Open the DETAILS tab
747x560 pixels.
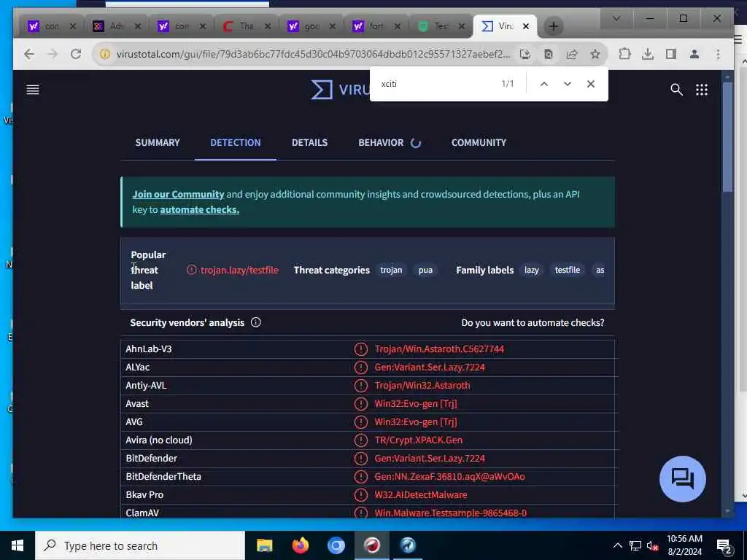(309, 142)
